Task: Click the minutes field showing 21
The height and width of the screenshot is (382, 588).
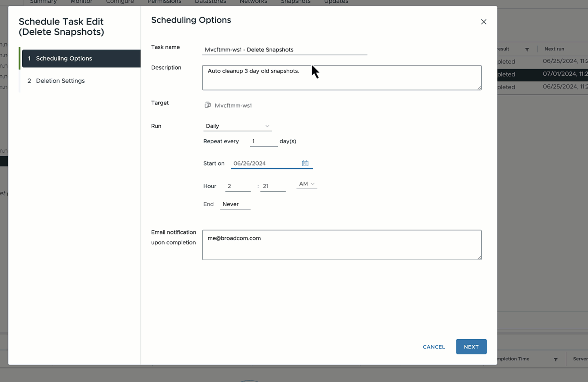Action: click(273, 186)
